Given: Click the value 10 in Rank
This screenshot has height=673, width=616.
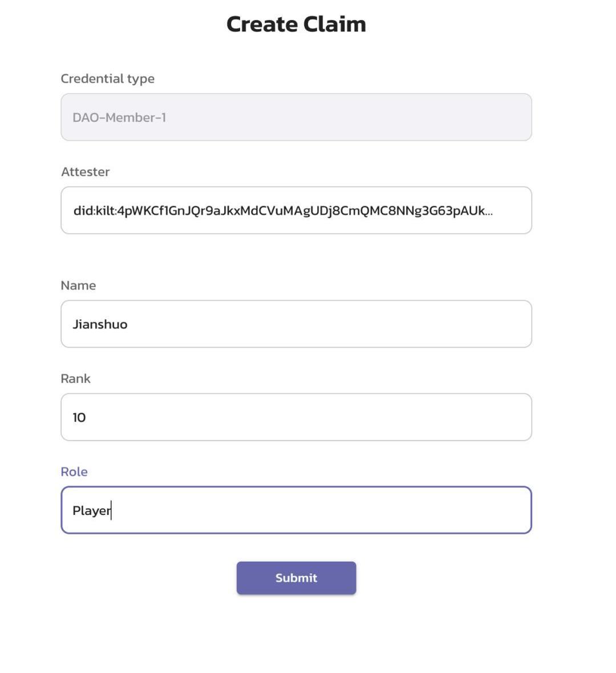Looking at the screenshot, I should [79, 417].
